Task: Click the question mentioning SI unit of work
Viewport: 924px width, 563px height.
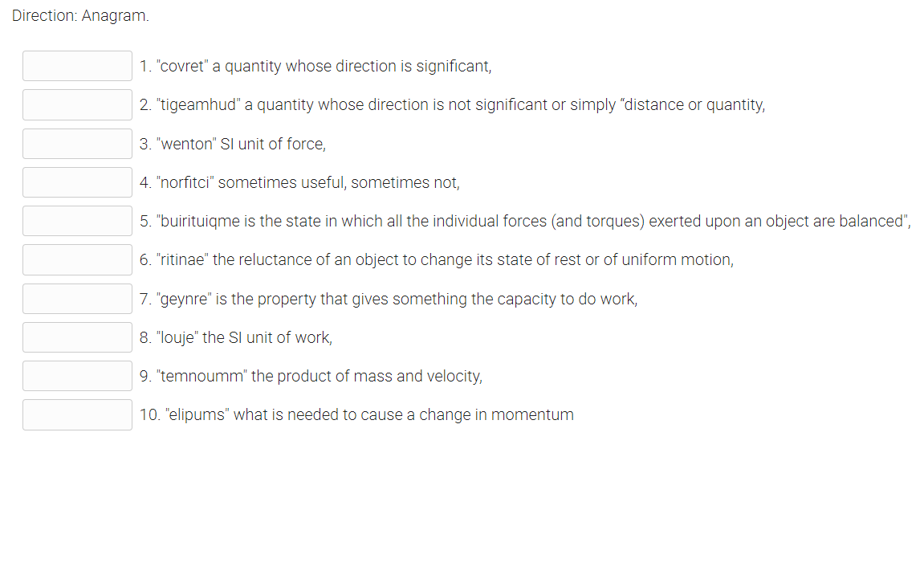Action: [x=235, y=337]
